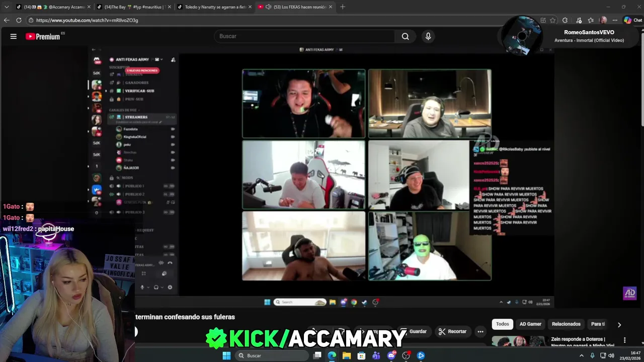Mute the Los FEKAS tab audio icon
This screenshot has height=362, width=644.
coord(268,7)
